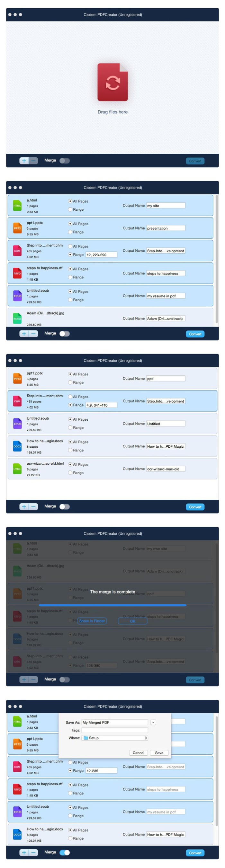Viewport: 225px width, 868px height.
Task: Select All Pages radio in row with range 12-235
Action: 70,762
